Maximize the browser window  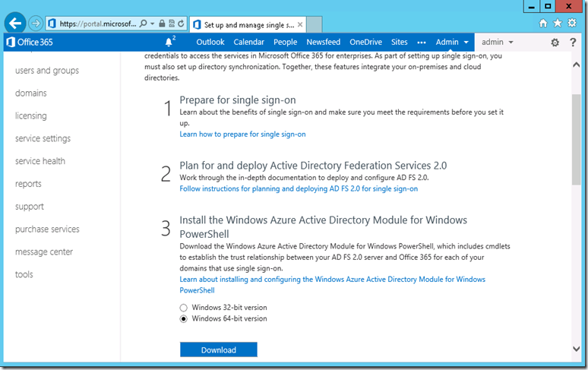(x=548, y=6)
